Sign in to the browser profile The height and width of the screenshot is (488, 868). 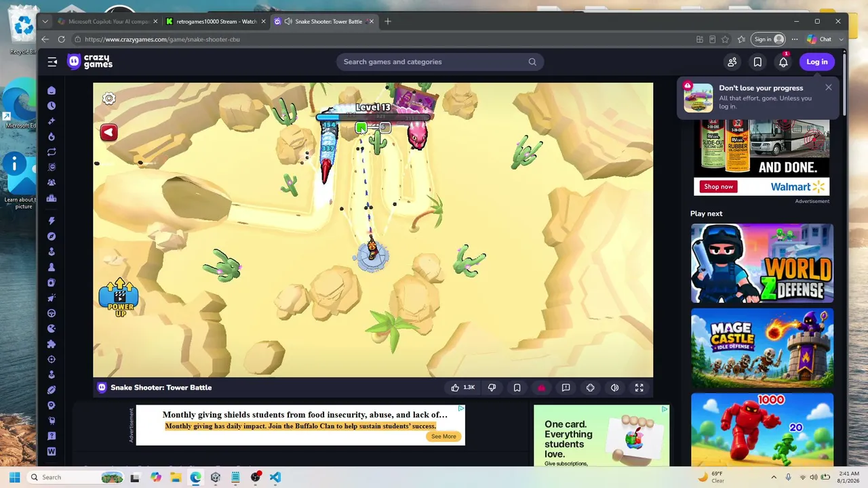[769, 39]
